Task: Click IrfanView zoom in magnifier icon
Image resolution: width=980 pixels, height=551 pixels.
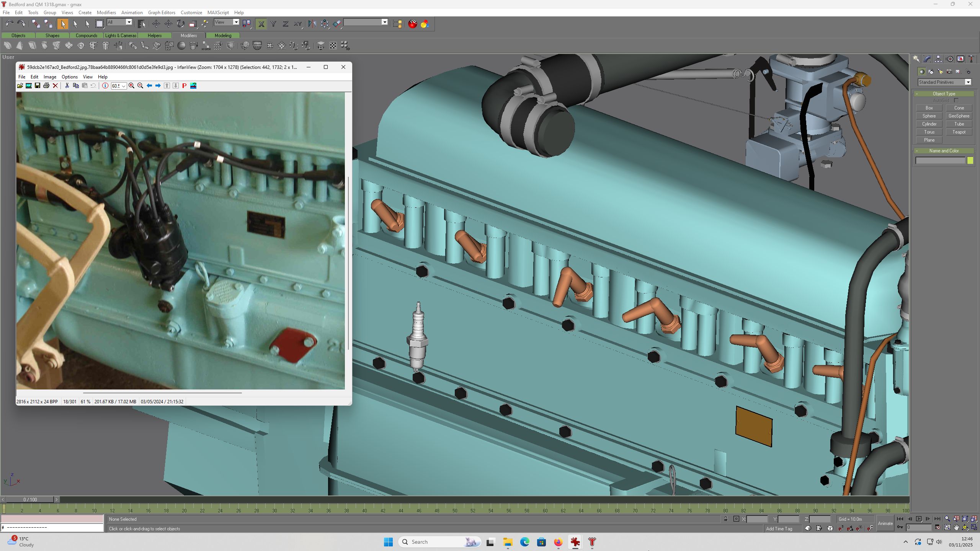Action: tap(131, 86)
